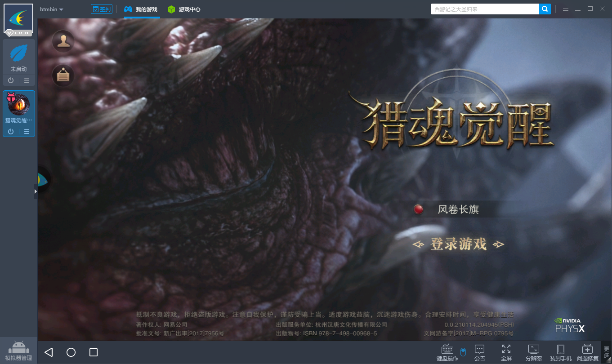Tap the Android home circle

(x=71, y=352)
